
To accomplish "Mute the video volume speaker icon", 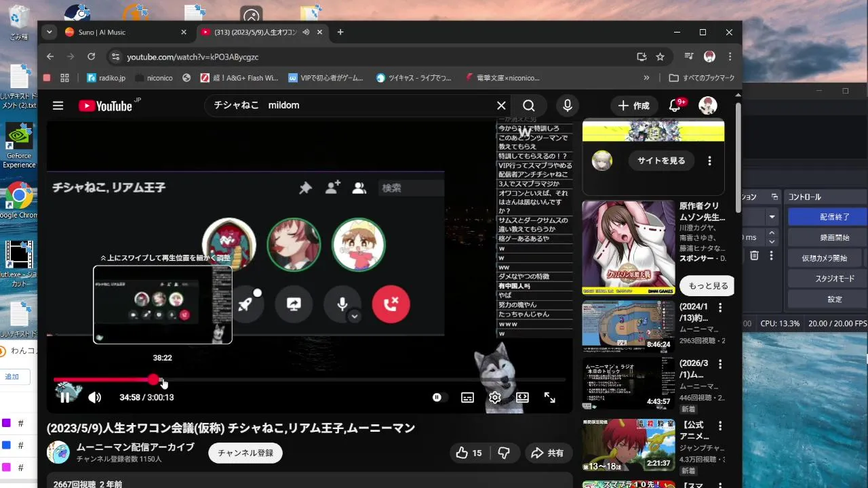I will [x=95, y=397].
